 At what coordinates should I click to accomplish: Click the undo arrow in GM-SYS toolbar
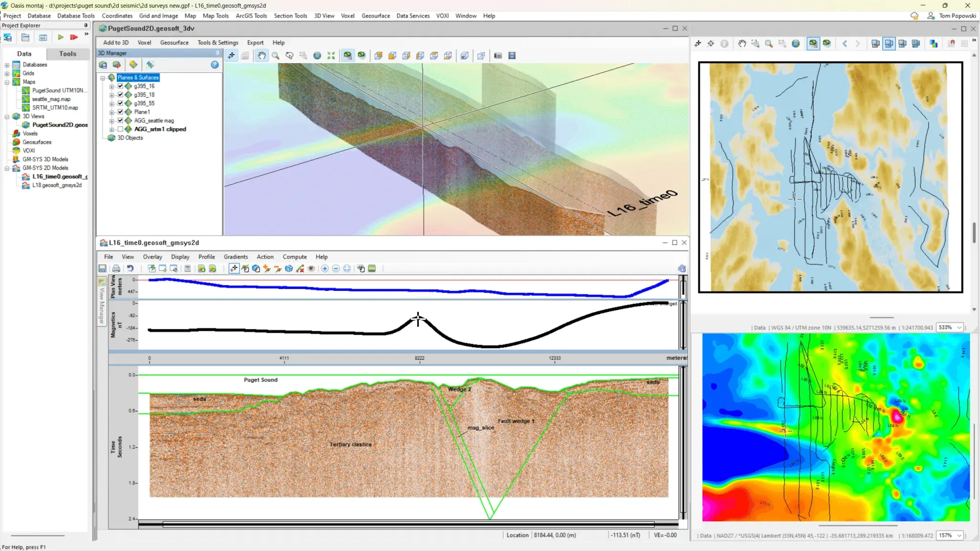click(130, 269)
